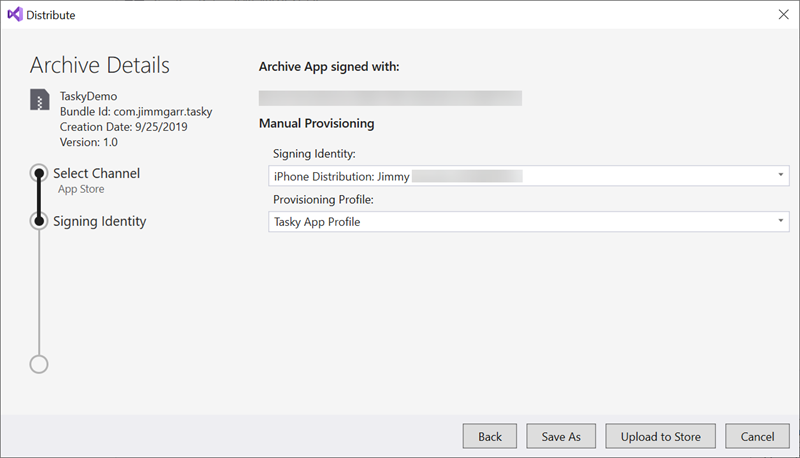The width and height of the screenshot is (800, 458).
Task: Click the empty final step circle
Action: [x=39, y=364]
